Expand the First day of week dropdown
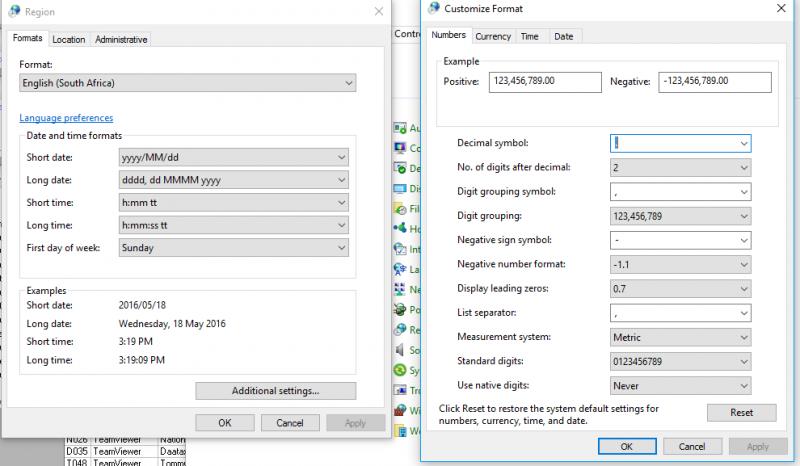Image resolution: width=800 pixels, height=466 pixels. (233, 247)
